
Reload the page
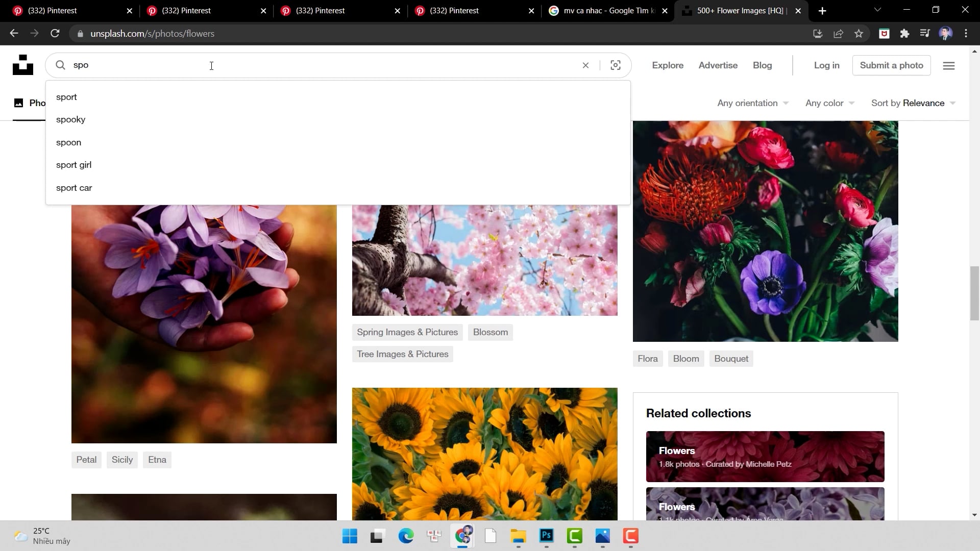[55, 34]
